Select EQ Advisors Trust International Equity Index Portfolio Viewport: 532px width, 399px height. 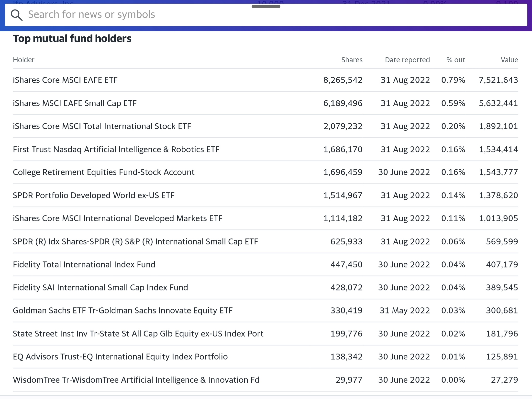click(120, 357)
